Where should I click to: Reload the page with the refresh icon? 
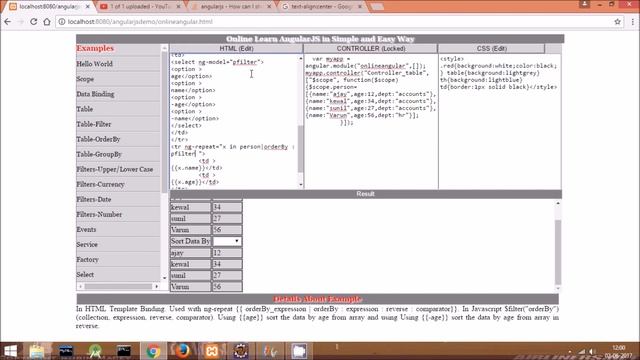(33, 22)
